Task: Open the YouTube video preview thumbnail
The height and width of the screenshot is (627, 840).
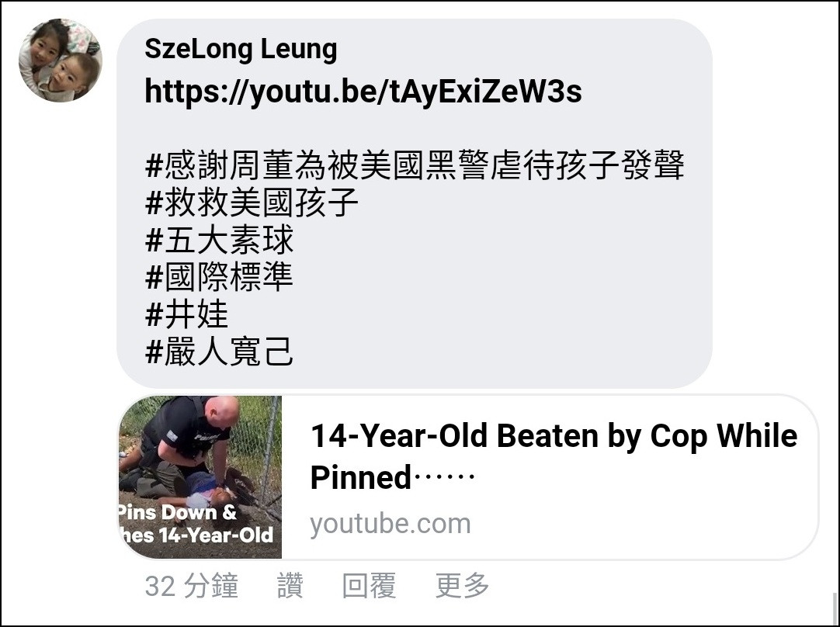Action: tap(200, 477)
